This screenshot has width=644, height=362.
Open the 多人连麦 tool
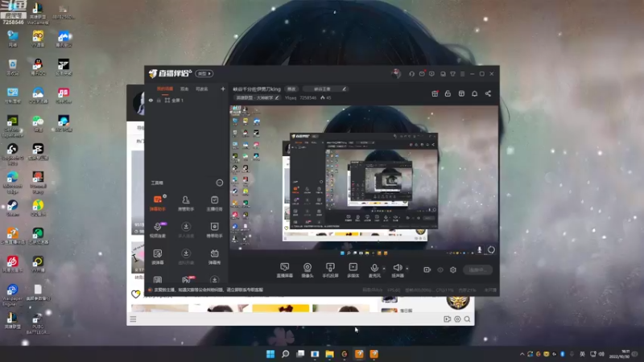click(x=186, y=230)
